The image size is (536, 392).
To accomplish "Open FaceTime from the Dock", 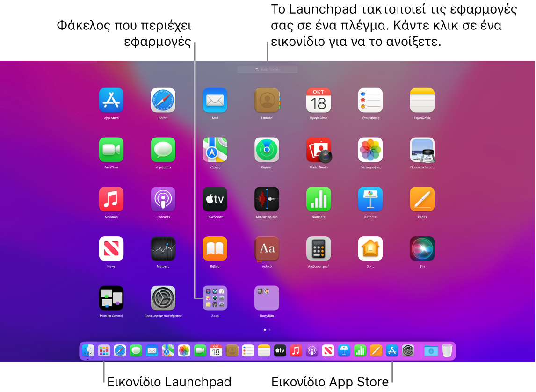I will 200,351.
